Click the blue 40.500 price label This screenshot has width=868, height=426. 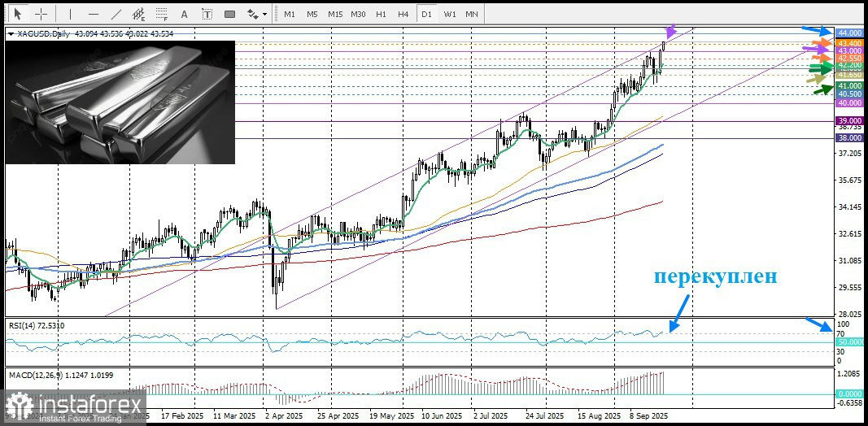849,94
